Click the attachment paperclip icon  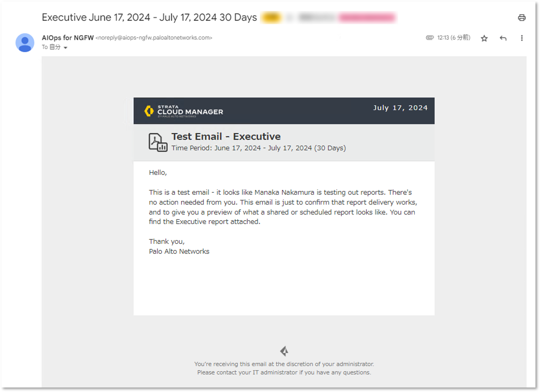coord(430,38)
